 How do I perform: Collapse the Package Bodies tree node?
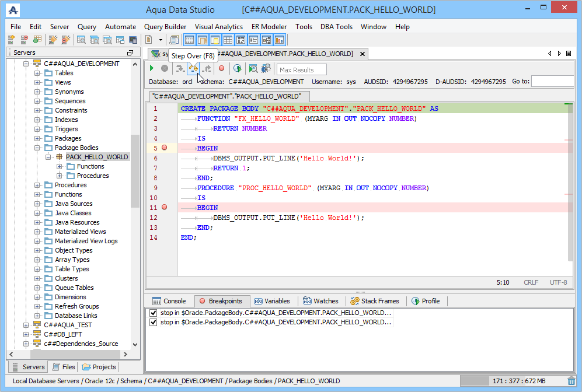37,148
